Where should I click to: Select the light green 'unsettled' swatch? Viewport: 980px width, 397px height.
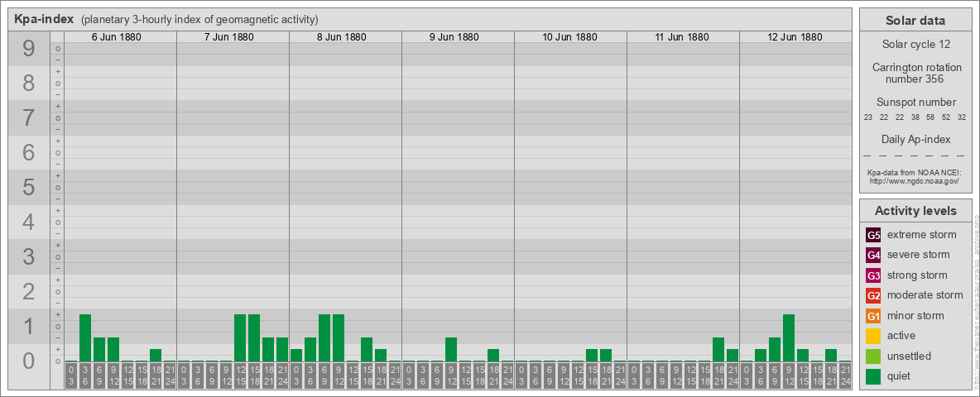click(x=873, y=356)
